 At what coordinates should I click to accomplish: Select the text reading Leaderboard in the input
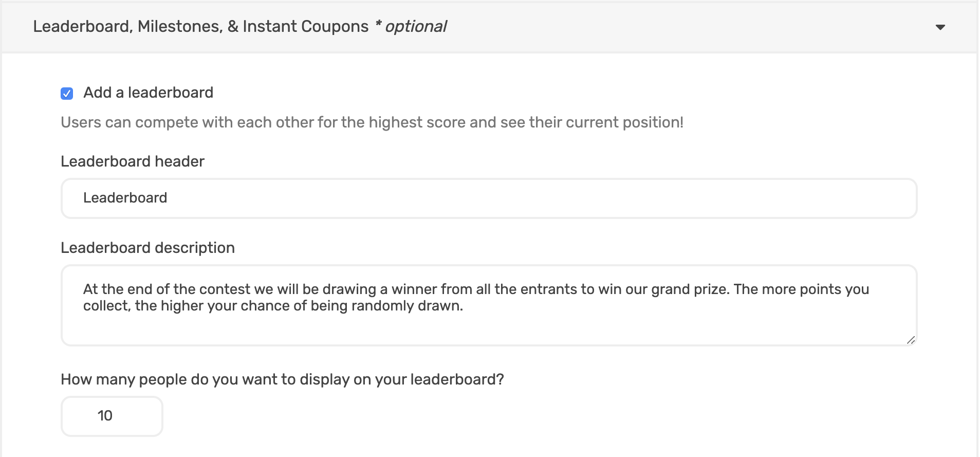[x=125, y=198]
